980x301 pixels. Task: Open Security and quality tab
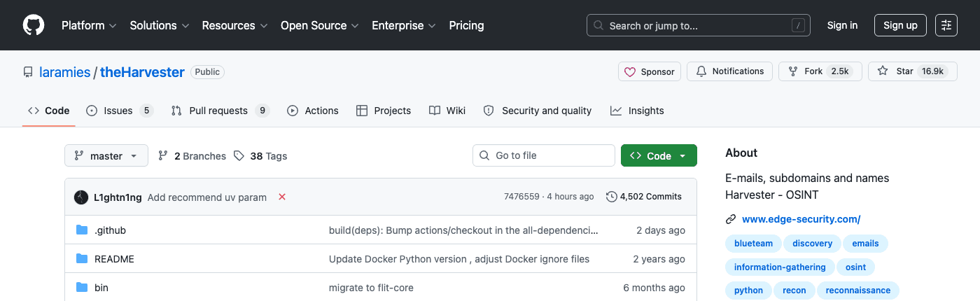click(x=538, y=111)
